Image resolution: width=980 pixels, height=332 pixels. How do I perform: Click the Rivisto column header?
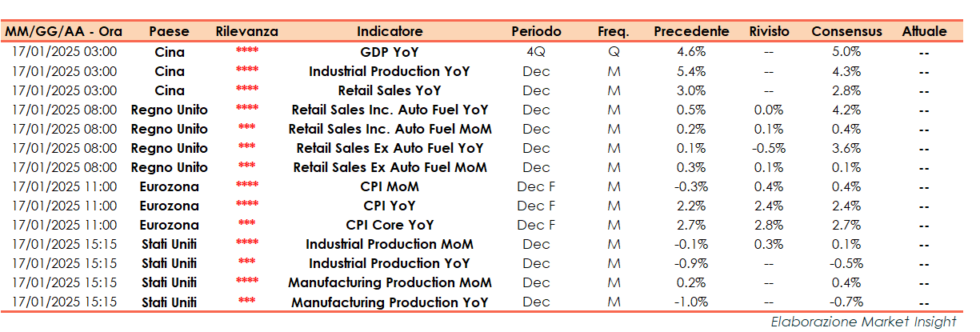769,32
